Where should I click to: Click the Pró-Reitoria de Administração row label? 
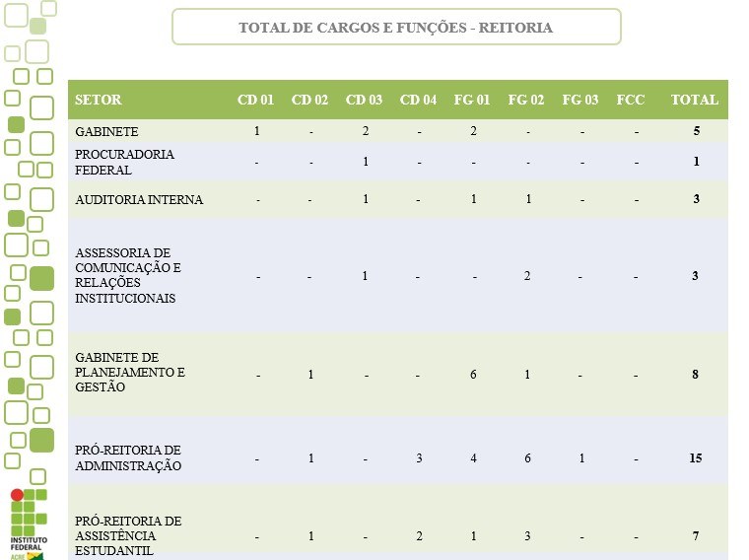pos(128,458)
